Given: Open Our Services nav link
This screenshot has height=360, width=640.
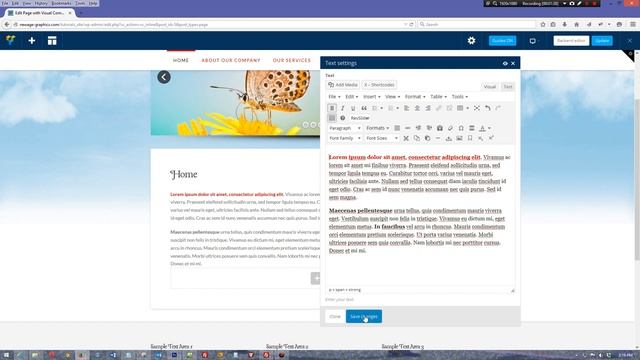Looking at the screenshot, I should click(291, 60).
